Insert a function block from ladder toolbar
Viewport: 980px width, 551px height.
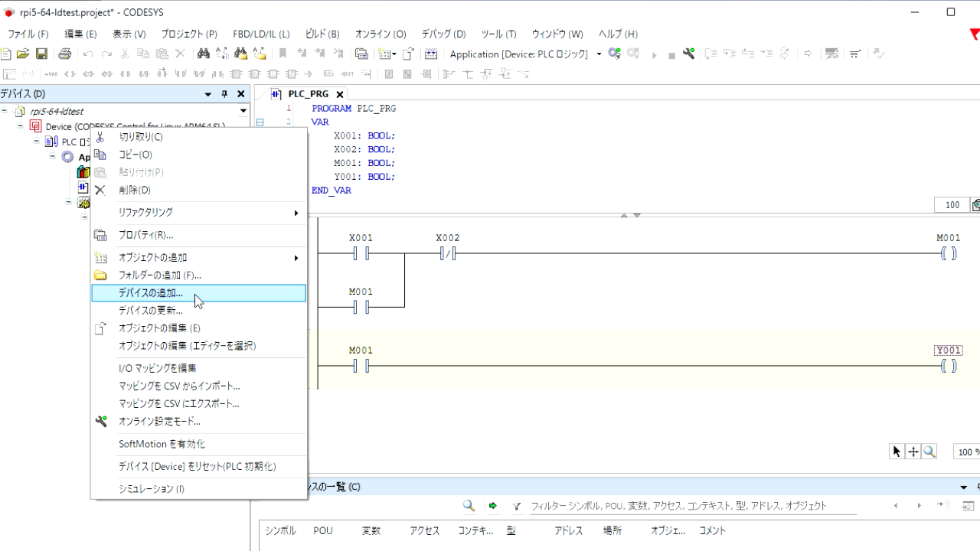pos(234,73)
